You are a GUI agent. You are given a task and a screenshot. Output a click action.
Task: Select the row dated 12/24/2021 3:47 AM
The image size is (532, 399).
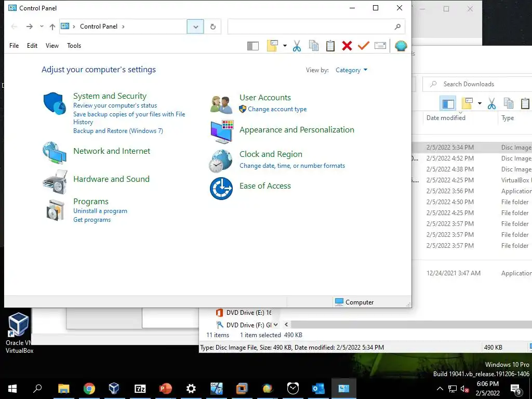(472, 273)
